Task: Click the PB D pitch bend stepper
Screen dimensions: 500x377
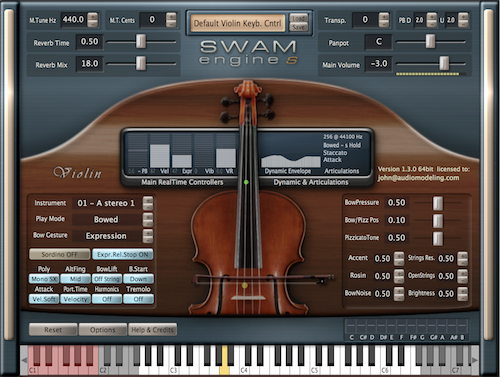Action: click(432, 20)
